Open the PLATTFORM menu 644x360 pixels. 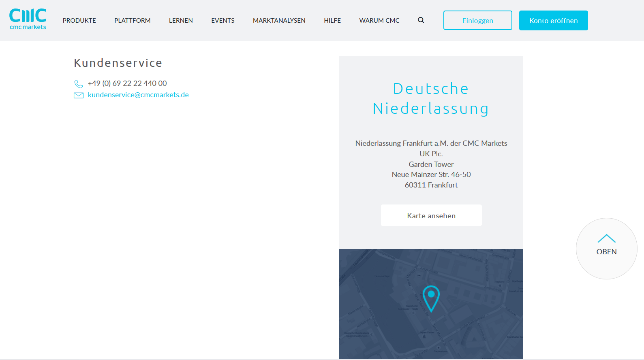(133, 20)
